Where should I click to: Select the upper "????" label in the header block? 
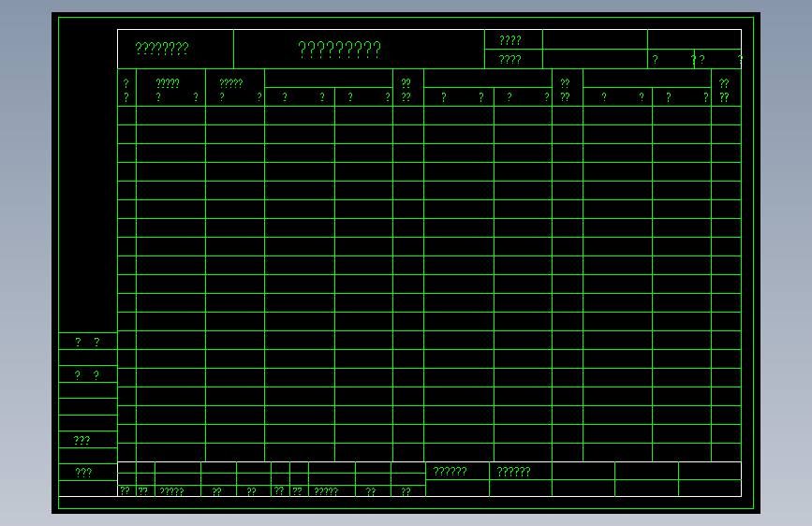pyautogui.click(x=510, y=40)
